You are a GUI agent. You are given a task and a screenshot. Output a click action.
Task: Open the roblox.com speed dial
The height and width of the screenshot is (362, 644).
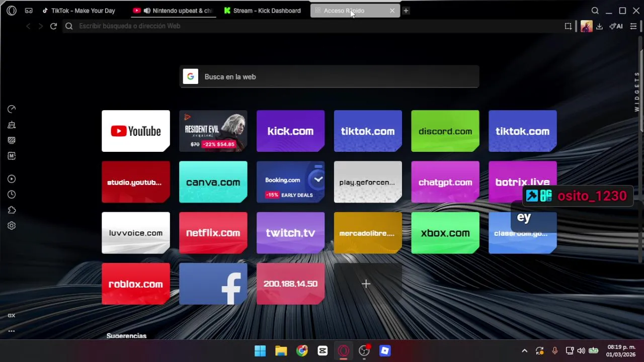(136, 284)
